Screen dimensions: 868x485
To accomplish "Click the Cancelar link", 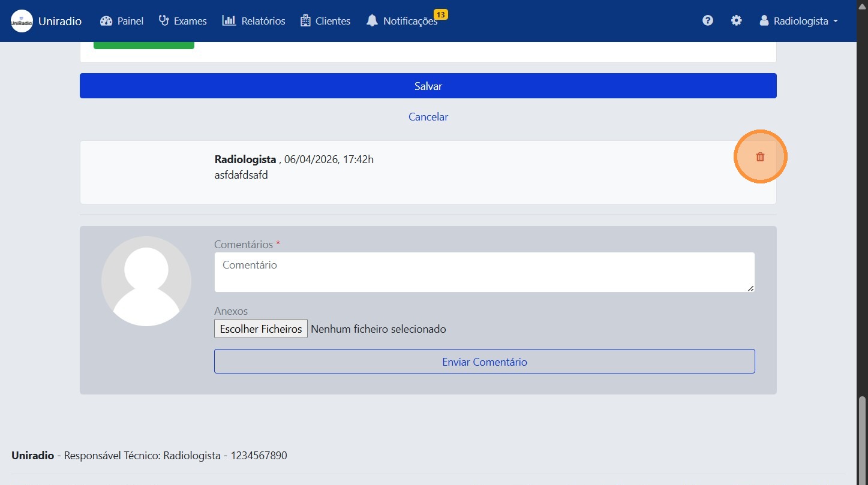I will pyautogui.click(x=428, y=117).
